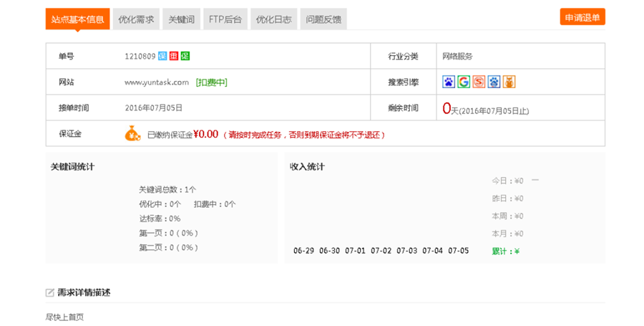The image size is (644, 326).
Task: Switch to the 优化需求 tab
Action: (136, 19)
